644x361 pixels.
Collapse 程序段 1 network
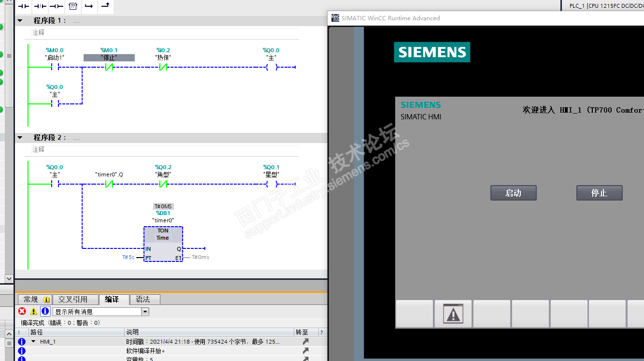click(x=20, y=21)
